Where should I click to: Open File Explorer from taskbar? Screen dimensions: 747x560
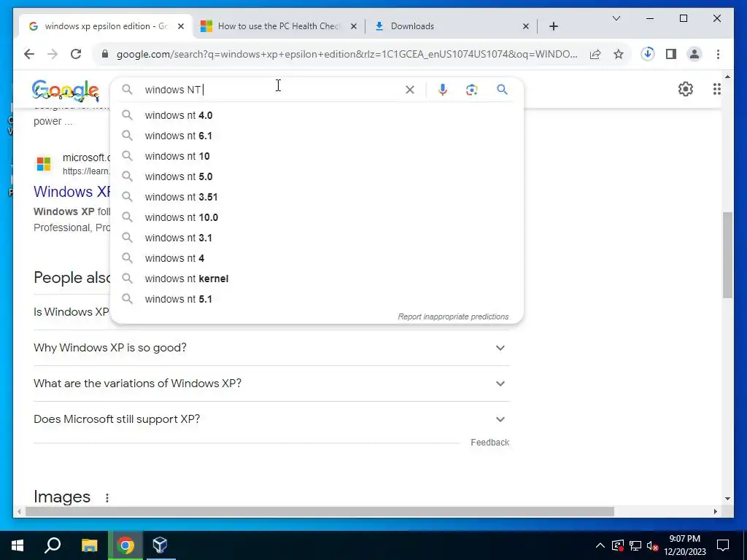(89, 545)
